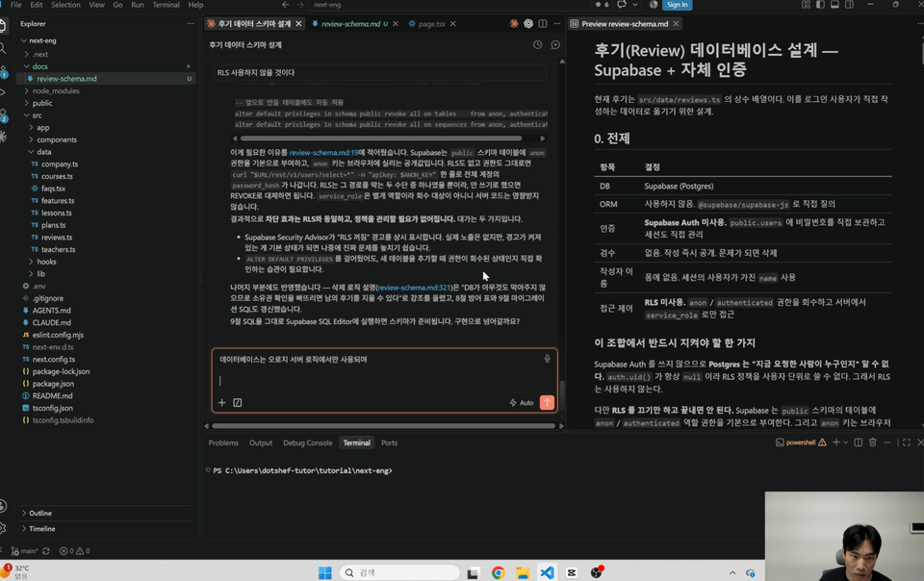The image size is (924, 581).
Task: Click the code block horizontal scrollbar in chat
Action: [x=381, y=139]
